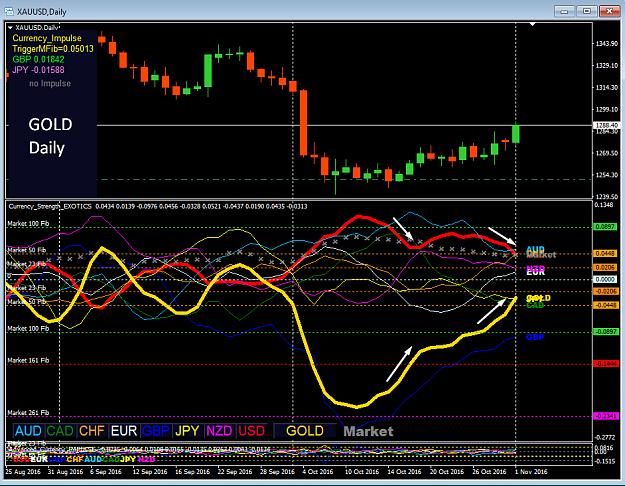The image size is (625, 486).
Task: Click the CAD currency legend button
Action: click(60, 431)
